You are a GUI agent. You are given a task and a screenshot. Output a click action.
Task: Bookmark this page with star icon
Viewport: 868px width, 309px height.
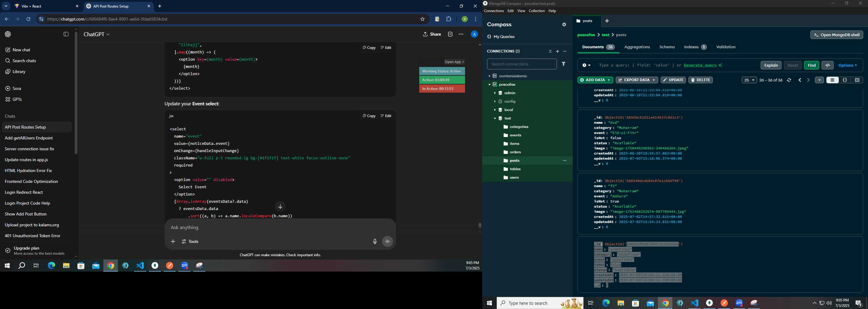coord(422,19)
